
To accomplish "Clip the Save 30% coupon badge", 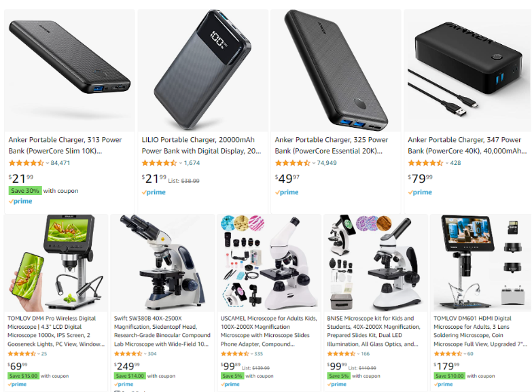I will 25,191.
